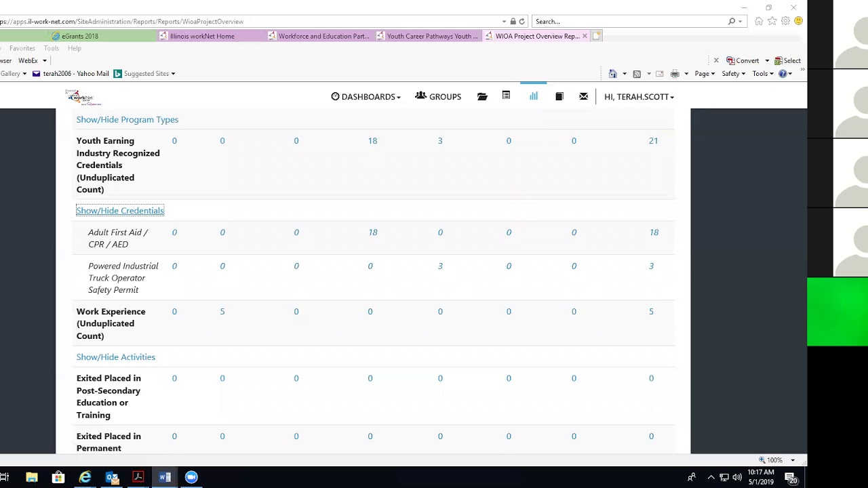
Task: Expand the command bar Tools dropdown
Action: point(763,74)
